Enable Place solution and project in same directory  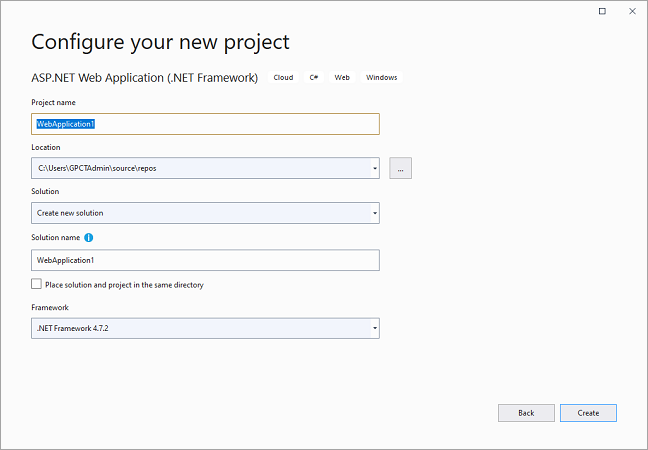pyautogui.click(x=37, y=285)
